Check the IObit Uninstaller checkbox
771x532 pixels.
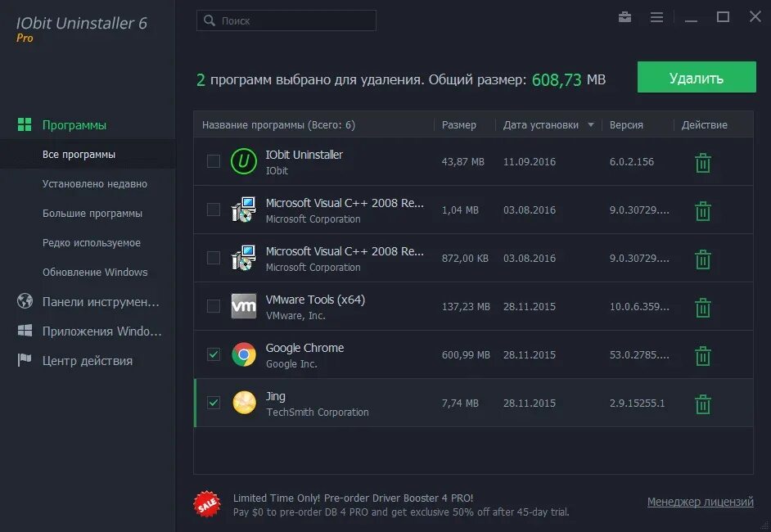click(214, 161)
